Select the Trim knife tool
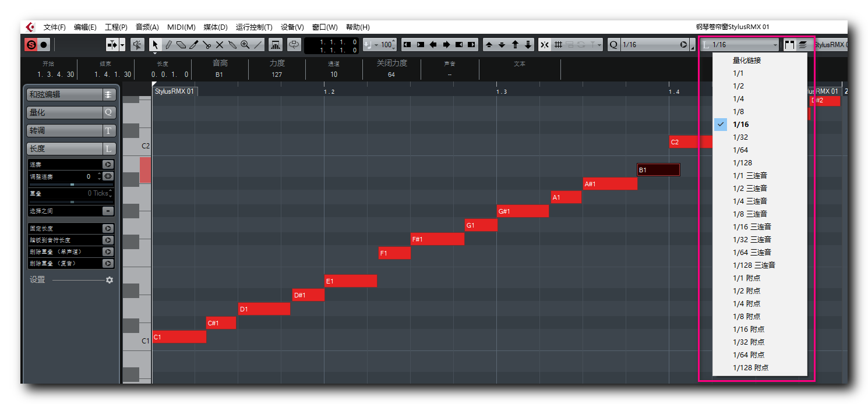 (x=193, y=44)
